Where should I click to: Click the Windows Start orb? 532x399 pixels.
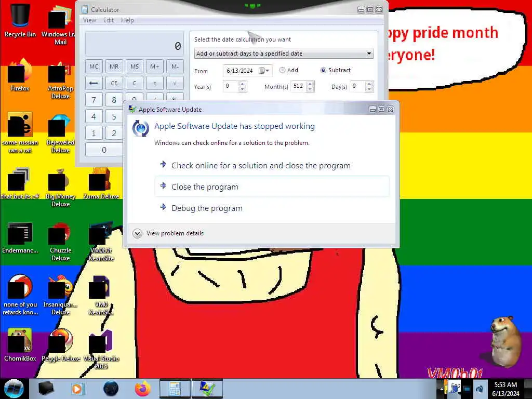point(14,389)
